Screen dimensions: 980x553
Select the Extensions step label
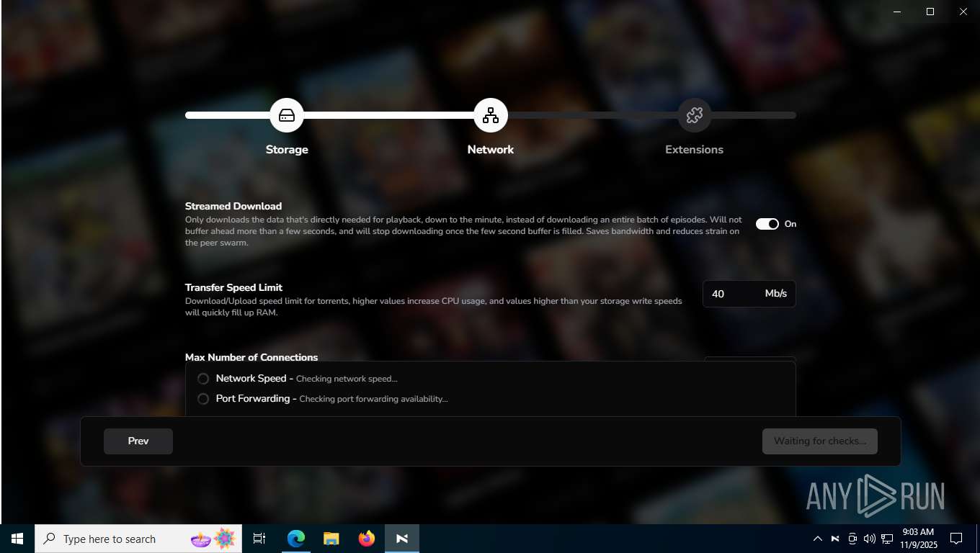(694, 150)
